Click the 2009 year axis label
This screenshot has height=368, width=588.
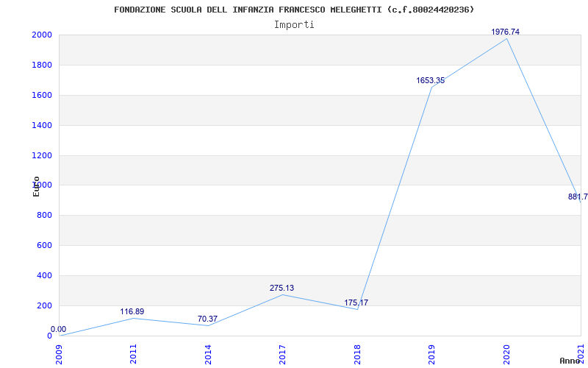point(59,355)
